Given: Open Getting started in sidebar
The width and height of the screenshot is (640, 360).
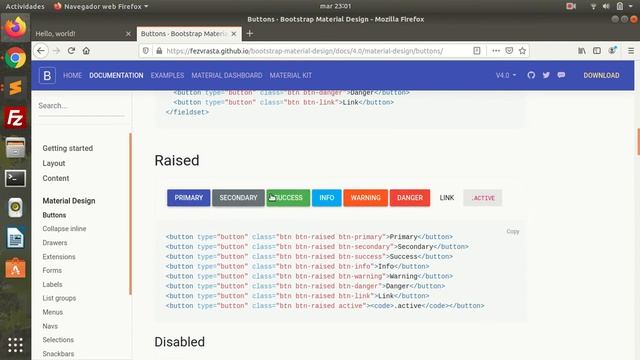Looking at the screenshot, I should tap(67, 148).
